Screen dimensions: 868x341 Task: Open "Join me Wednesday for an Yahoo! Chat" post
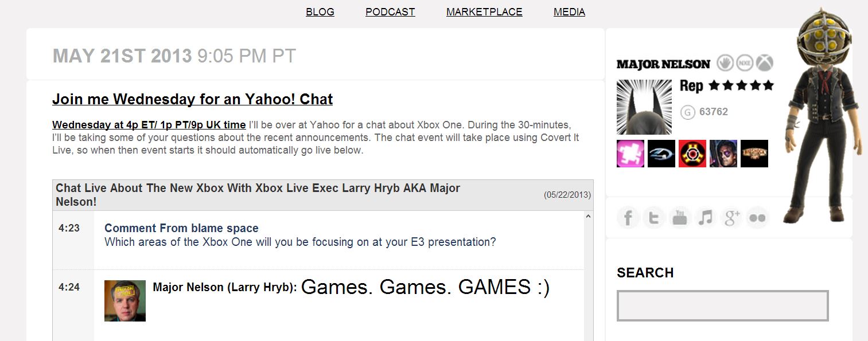[x=192, y=99]
